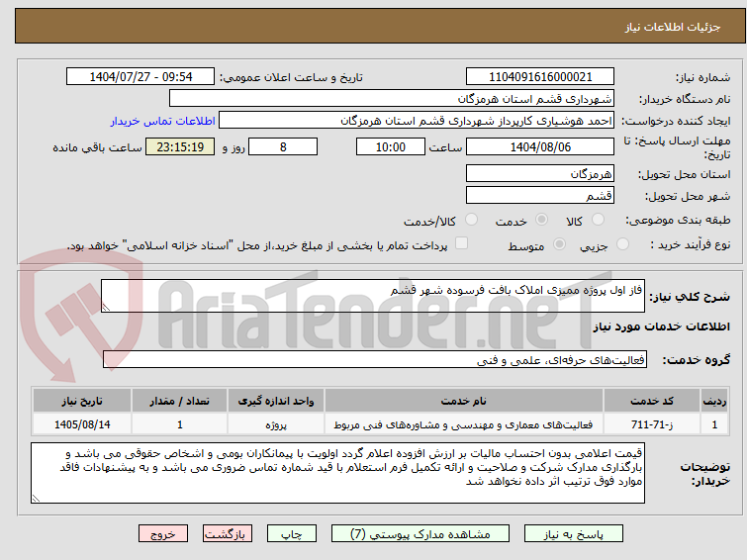The height and width of the screenshot is (560, 747).
Task: Open اطلاعات تماس خریدار link
Action: pos(163,121)
